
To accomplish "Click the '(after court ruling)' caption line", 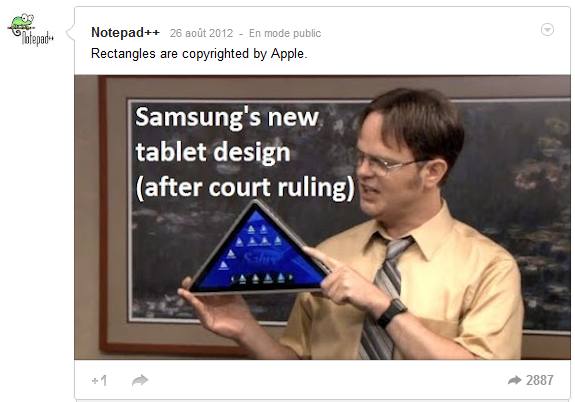I will coord(245,188).
